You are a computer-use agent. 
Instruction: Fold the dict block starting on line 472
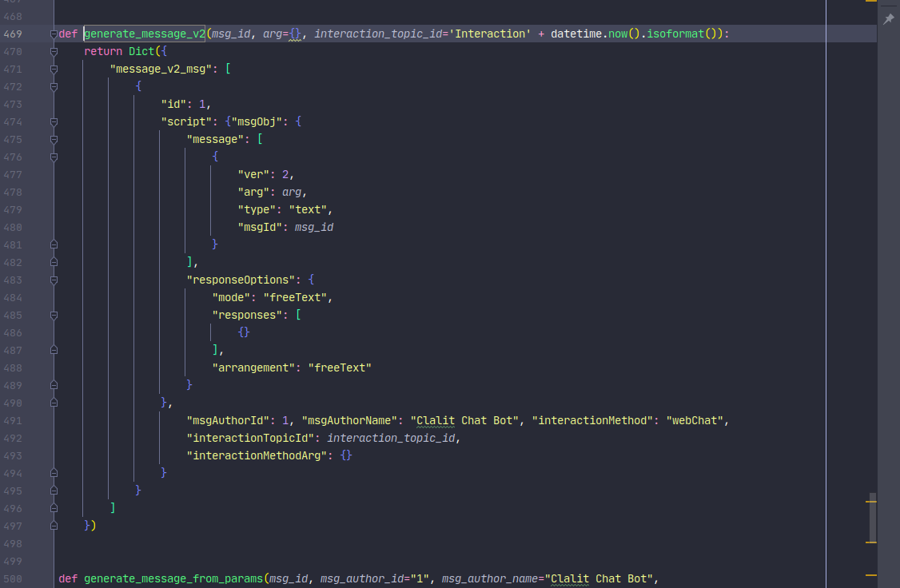click(54, 86)
